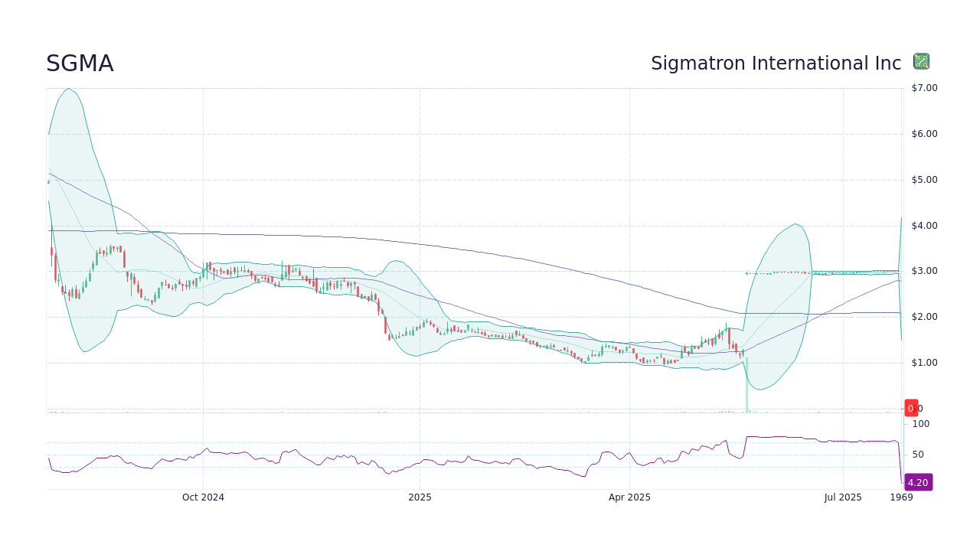Select the 2025 date label
This screenshot has width=980, height=551.
418,497
